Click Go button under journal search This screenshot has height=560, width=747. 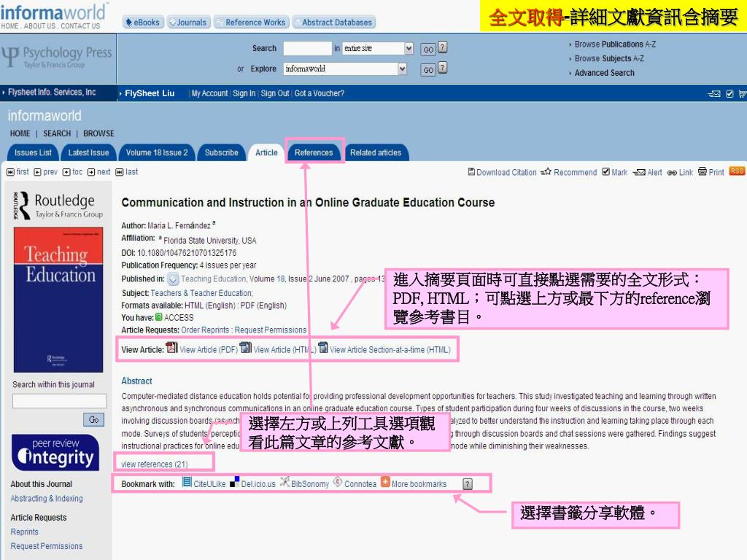point(94,419)
